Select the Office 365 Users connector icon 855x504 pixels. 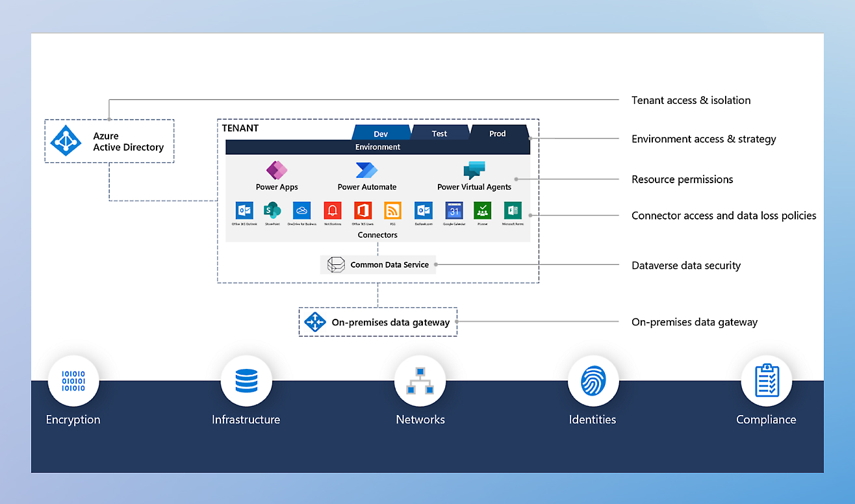(x=363, y=210)
